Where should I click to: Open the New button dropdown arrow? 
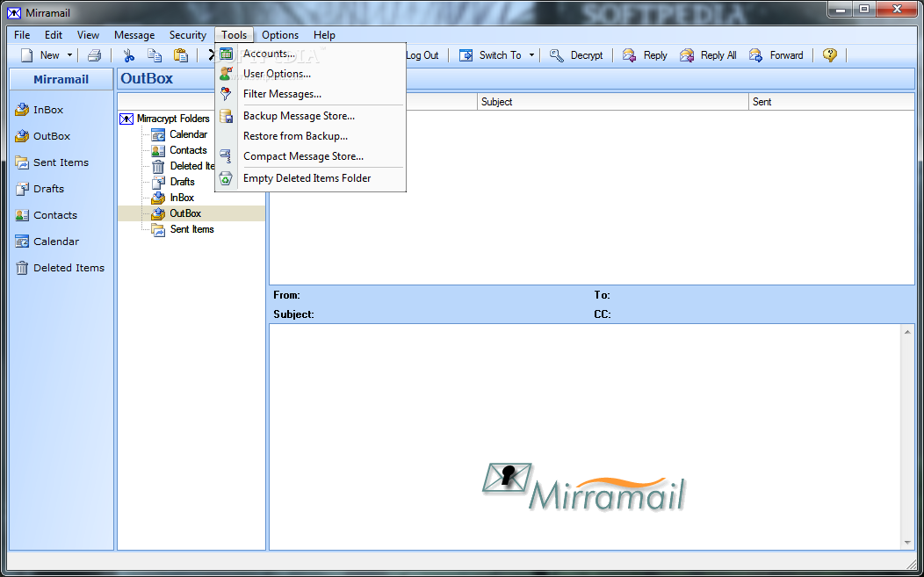point(69,55)
